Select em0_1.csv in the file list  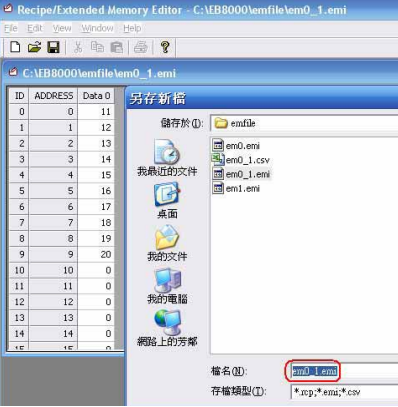[x=241, y=160]
